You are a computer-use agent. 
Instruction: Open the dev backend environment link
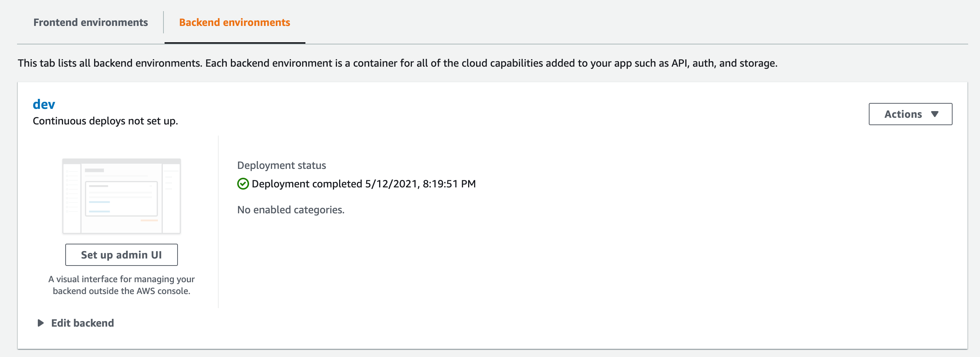(x=44, y=104)
